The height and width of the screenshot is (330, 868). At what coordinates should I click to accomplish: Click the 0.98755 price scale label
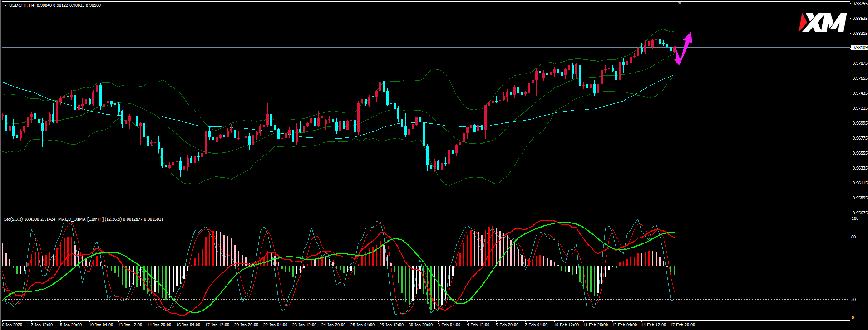tap(858, 4)
